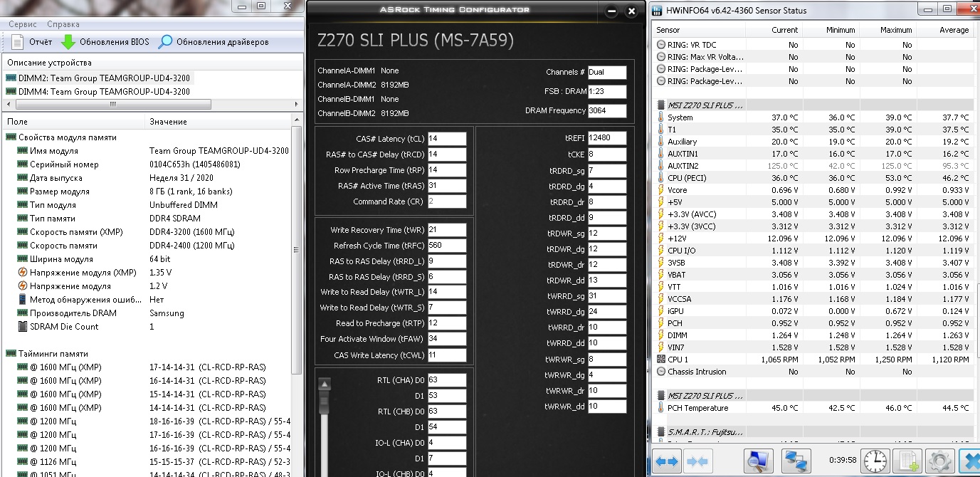Click the System temperature thermometer icon
Screen dimensions: 980x477
tap(660, 117)
